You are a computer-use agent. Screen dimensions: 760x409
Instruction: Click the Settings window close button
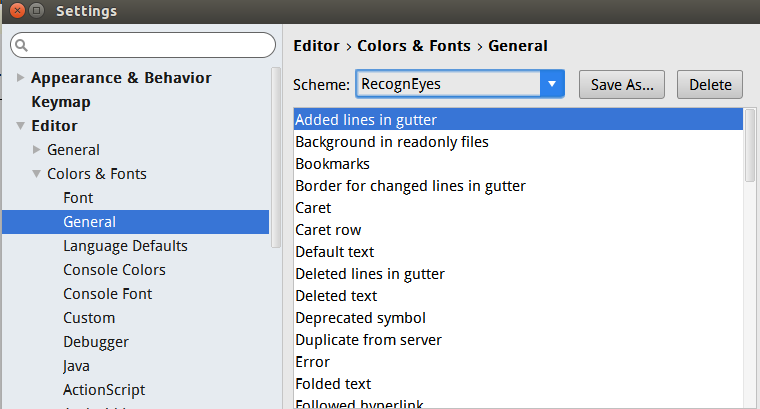14,11
